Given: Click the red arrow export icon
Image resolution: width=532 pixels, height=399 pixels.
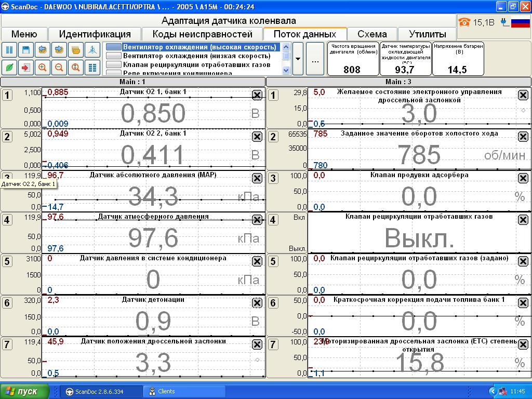Looking at the screenshot, I should coord(26,68).
